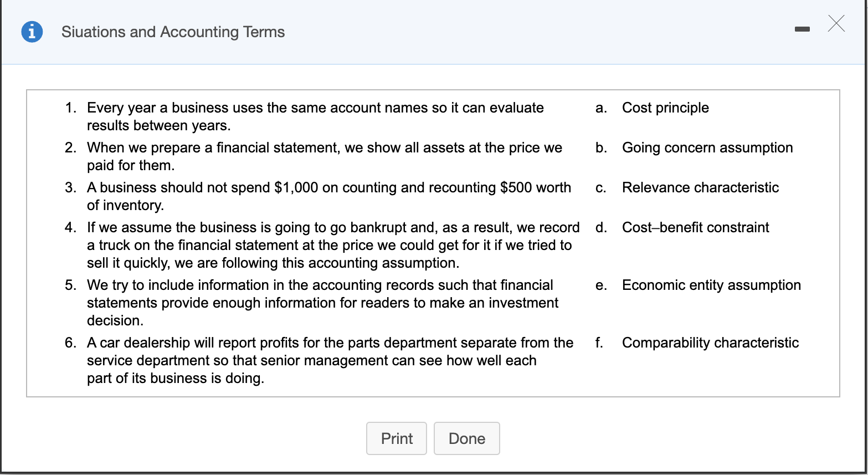868x475 pixels.
Task: Click situation 1 about same account names
Action: point(315,116)
